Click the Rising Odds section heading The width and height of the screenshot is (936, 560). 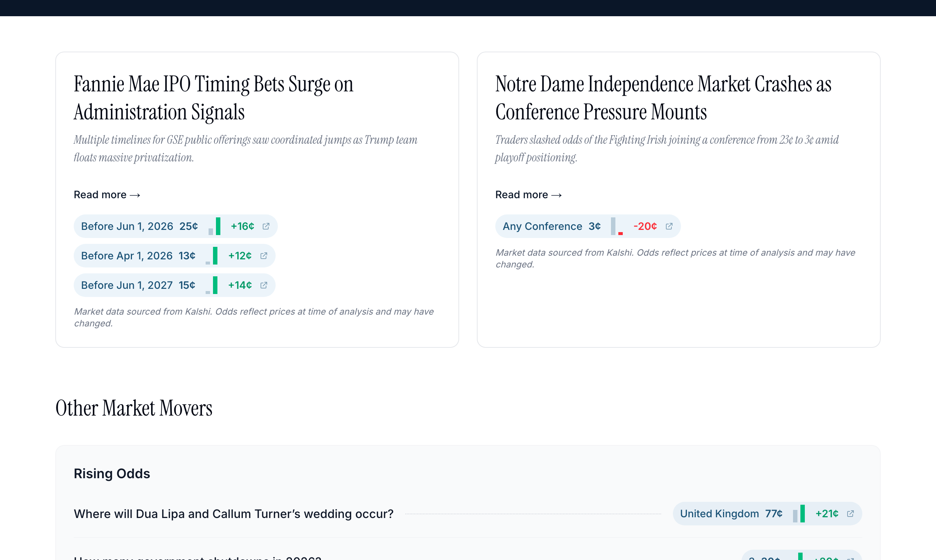(112, 473)
